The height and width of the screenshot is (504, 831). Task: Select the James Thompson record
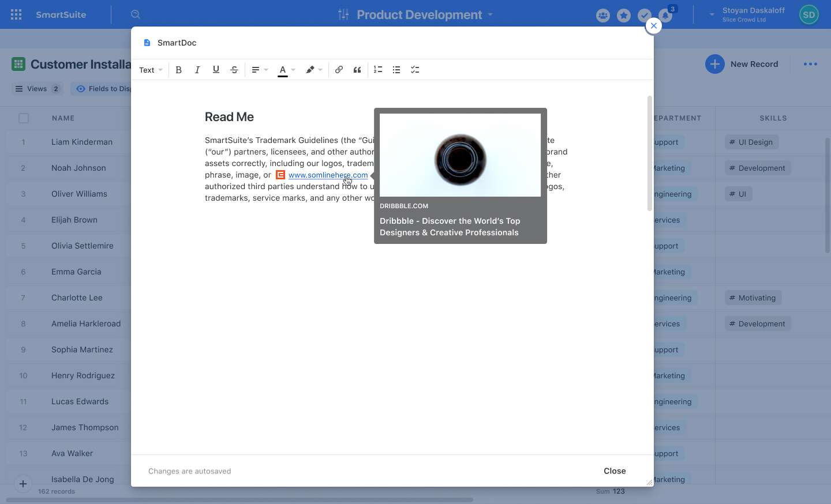click(x=85, y=427)
